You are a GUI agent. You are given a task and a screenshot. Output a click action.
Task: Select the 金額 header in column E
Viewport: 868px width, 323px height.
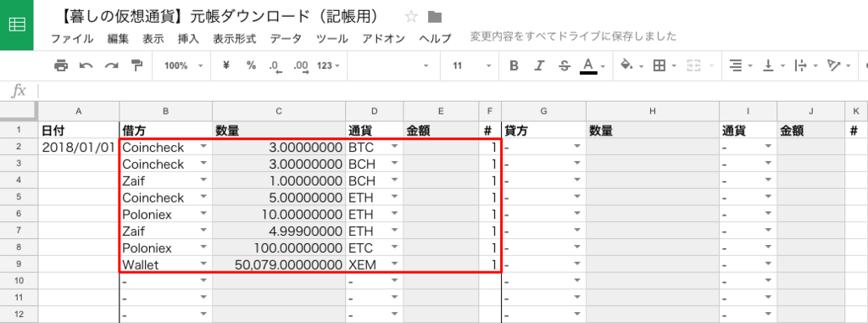[441, 131]
